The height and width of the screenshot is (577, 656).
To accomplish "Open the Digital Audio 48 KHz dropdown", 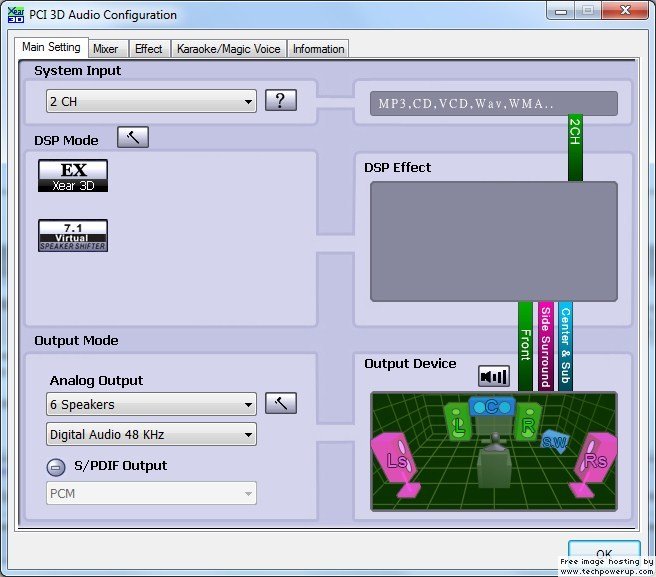I will (151, 434).
